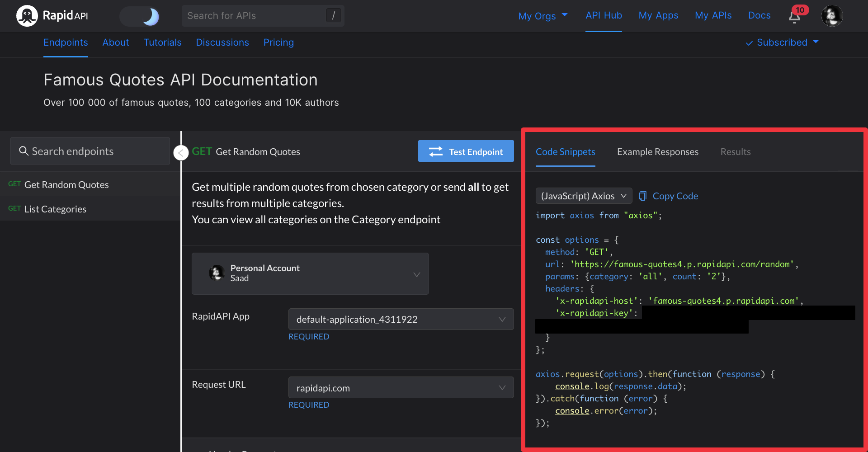Viewport: 868px width, 452px height.
Task: Click the chevron in the RapidAPI App dropdown
Action: pos(502,320)
